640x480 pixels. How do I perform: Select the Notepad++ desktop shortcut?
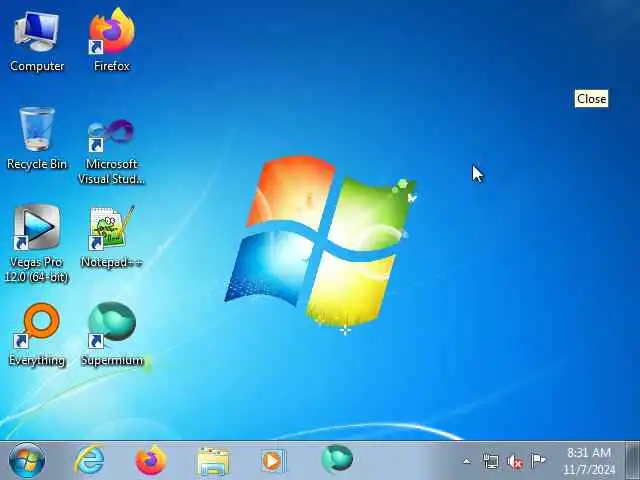pos(111,238)
